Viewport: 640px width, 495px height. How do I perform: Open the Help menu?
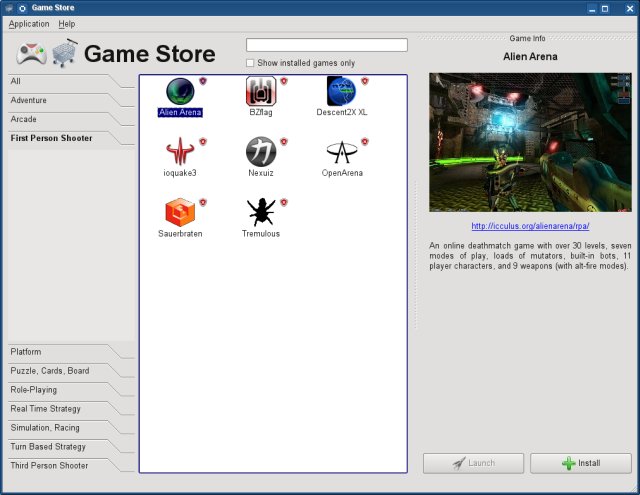point(67,24)
